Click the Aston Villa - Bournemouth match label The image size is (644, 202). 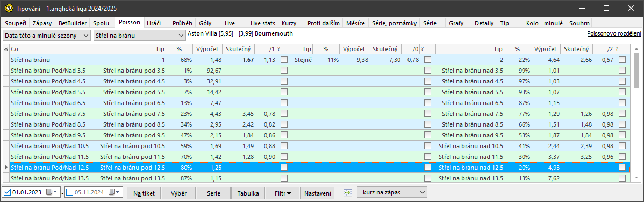tap(240, 34)
